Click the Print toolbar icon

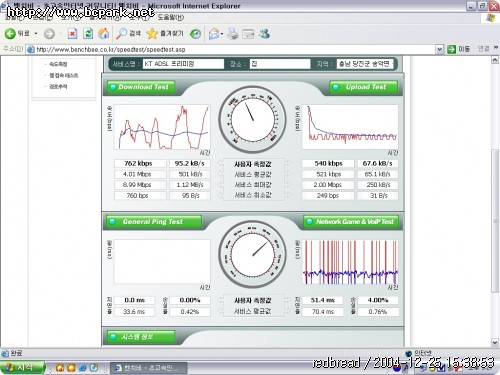pos(233,34)
